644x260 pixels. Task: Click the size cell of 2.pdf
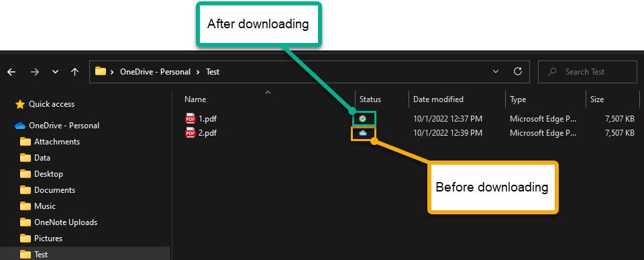[619, 133]
